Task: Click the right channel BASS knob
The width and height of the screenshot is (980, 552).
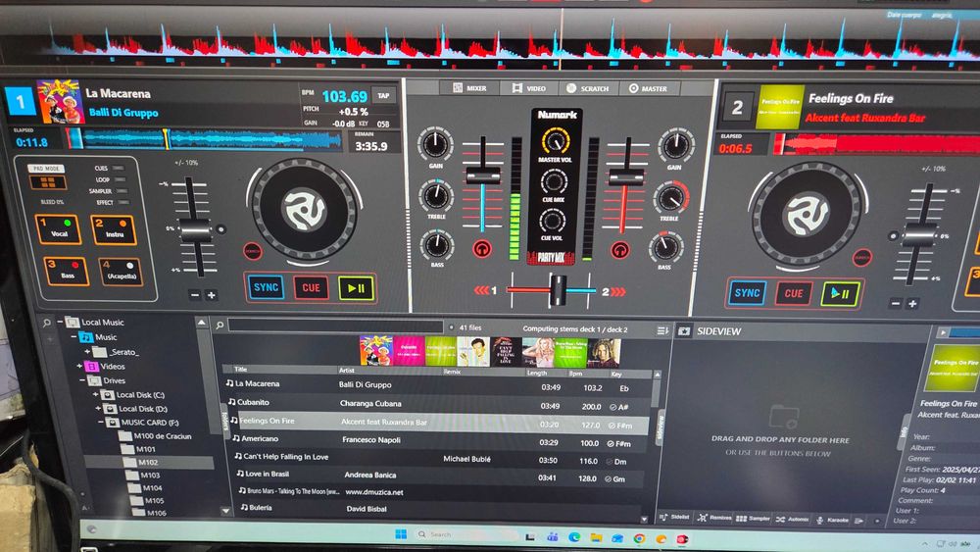Action: 665,248
